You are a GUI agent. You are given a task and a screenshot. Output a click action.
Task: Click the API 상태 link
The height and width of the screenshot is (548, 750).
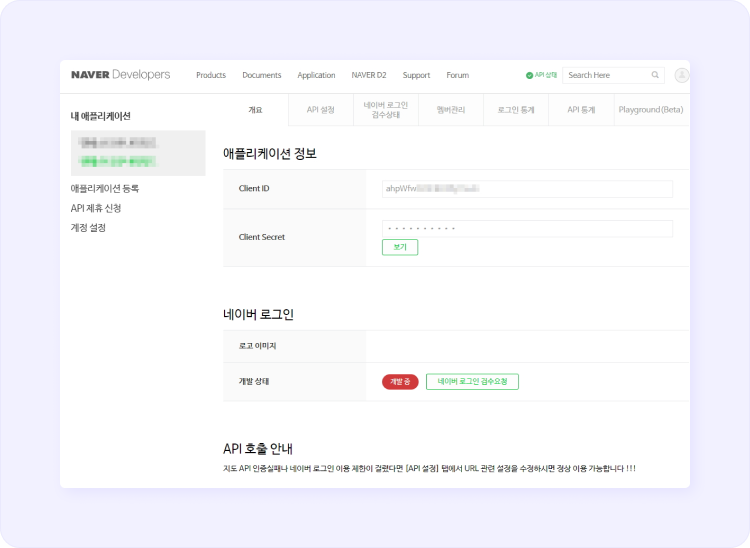546,75
